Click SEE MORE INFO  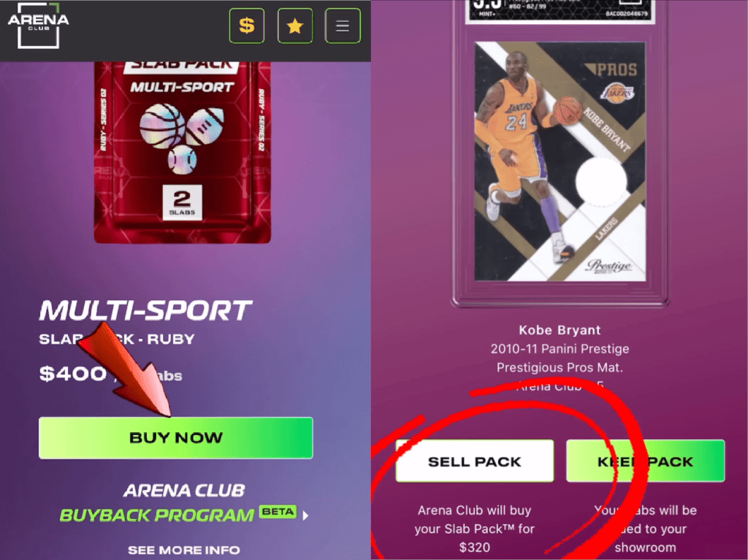[184, 550]
